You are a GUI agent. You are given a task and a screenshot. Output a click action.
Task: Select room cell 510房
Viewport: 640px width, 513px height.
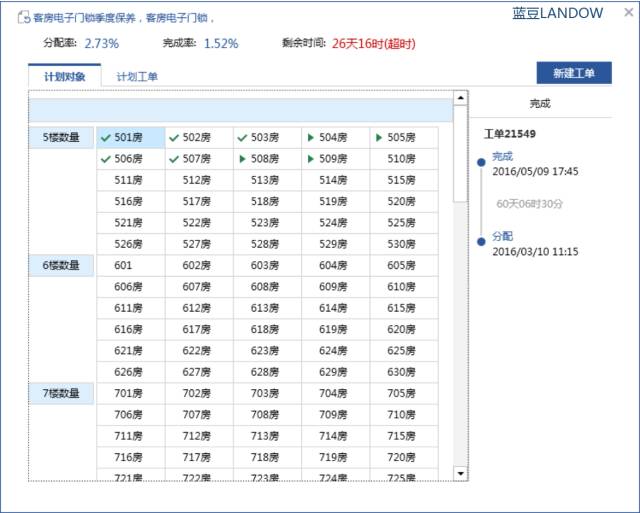click(x=404, y=159)
